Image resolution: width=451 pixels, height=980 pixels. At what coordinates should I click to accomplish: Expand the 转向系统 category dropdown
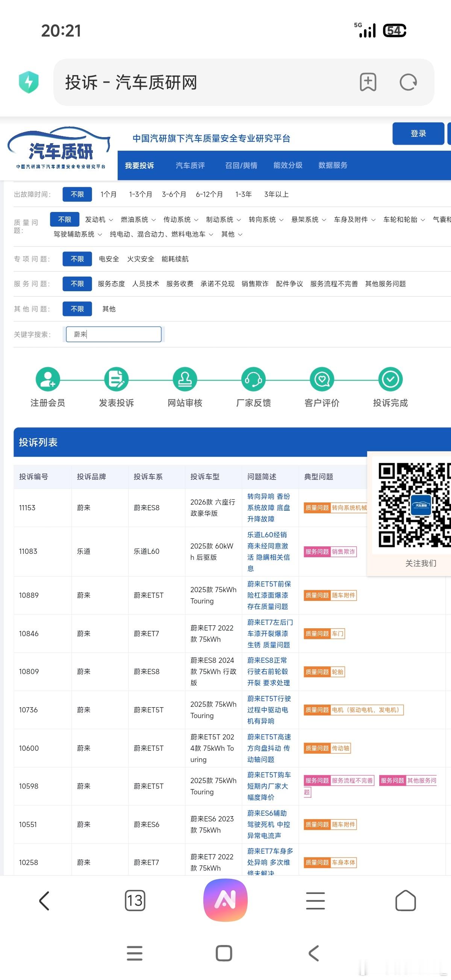[x=266, y=219]
